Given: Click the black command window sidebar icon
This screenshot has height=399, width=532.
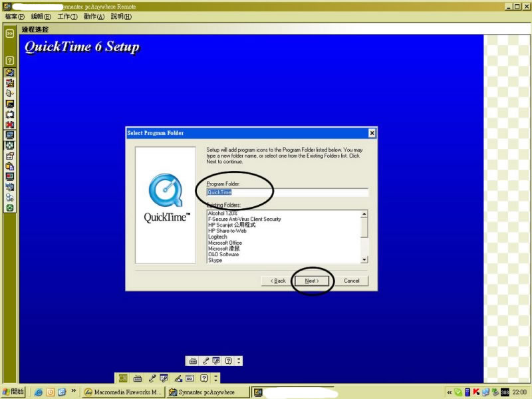Looking at the screenshot, I should 10,104.
